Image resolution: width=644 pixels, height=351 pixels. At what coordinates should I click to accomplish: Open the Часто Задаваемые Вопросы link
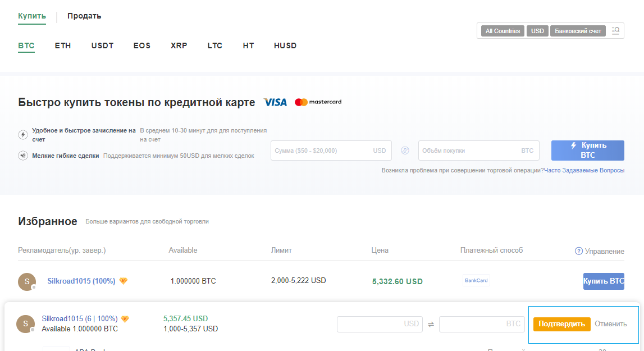(584, 170)
